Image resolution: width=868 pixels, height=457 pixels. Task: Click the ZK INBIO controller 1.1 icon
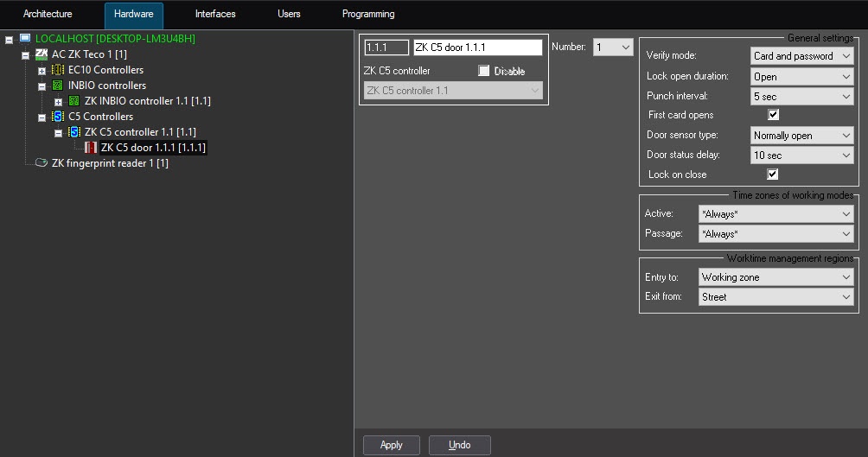click(73, 101)
